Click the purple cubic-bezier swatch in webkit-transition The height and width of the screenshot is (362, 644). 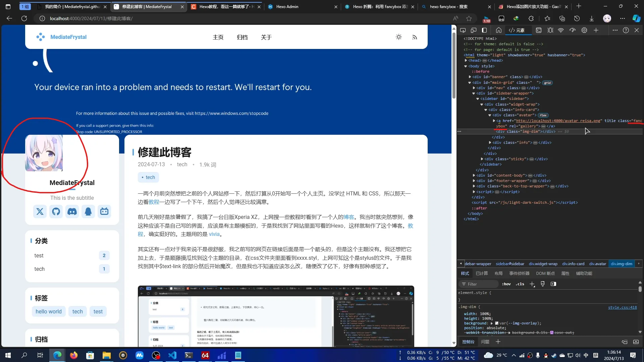pos(552,333)
